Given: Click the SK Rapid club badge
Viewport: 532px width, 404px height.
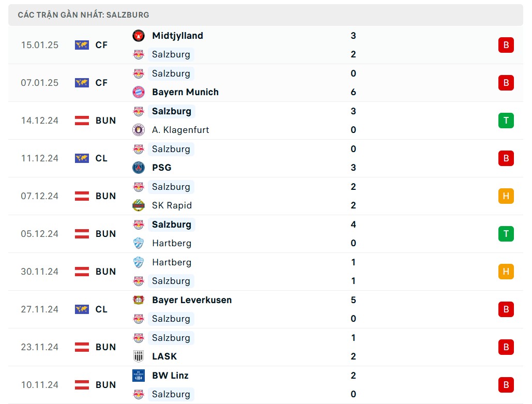Looking at the screenshot, I should pos(138,205).
